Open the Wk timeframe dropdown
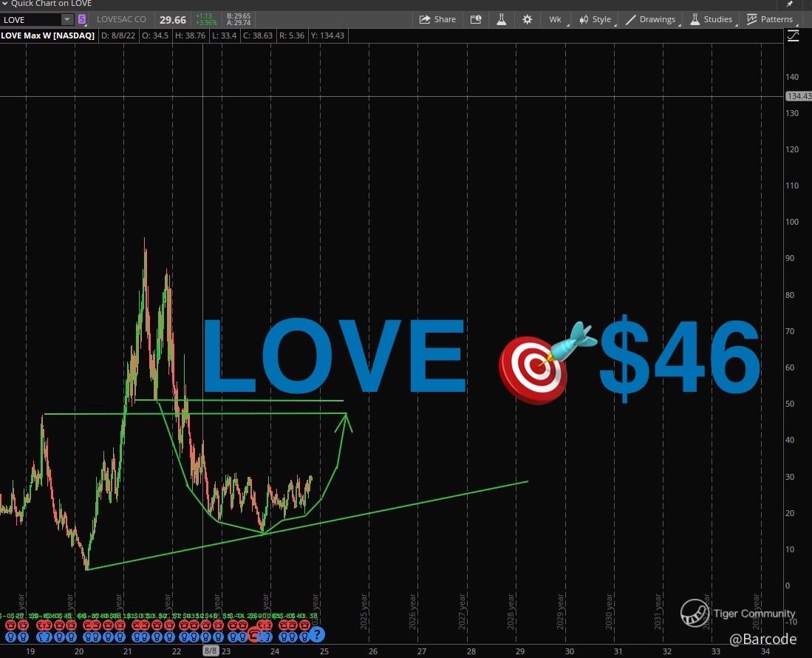This screenshot has height=658, width=812. (x=556, y=20)
